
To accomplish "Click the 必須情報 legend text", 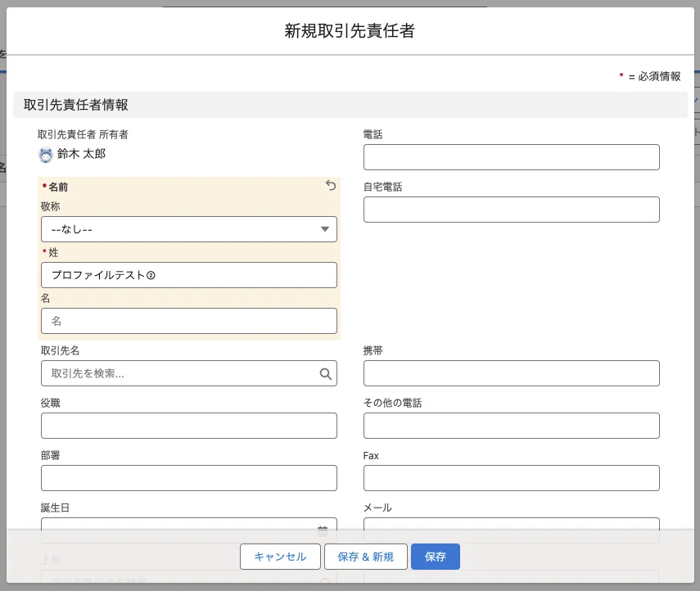I will [659, 76].
